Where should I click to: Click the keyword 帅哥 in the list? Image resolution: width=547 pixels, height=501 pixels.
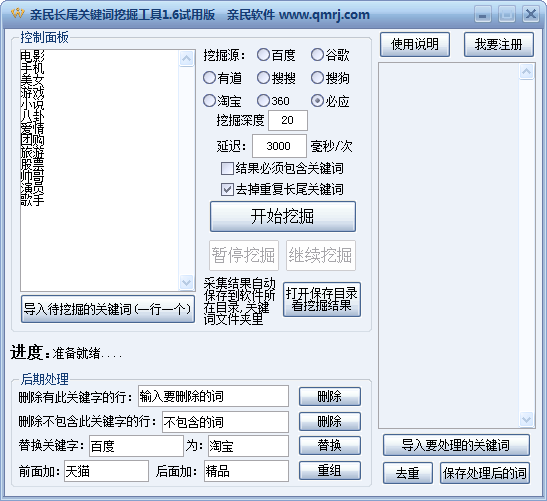[32, 176]
